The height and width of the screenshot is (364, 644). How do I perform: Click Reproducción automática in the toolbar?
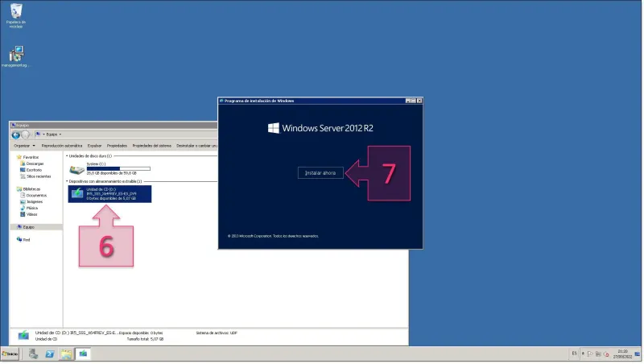tap(63, 146)
